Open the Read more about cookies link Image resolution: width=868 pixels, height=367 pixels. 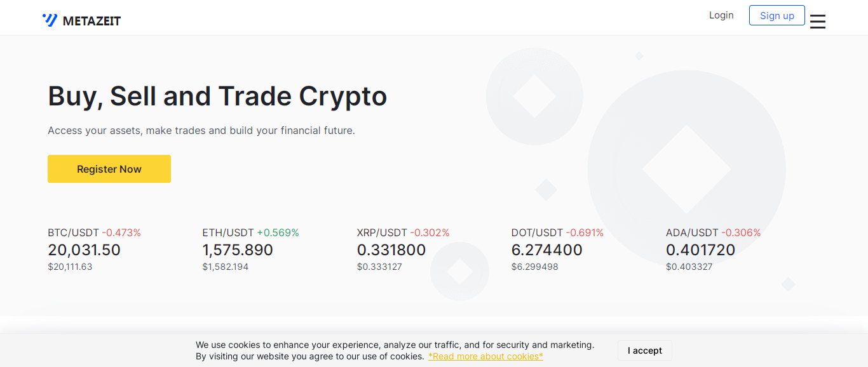pyautogui.click(x=485, y=356)
